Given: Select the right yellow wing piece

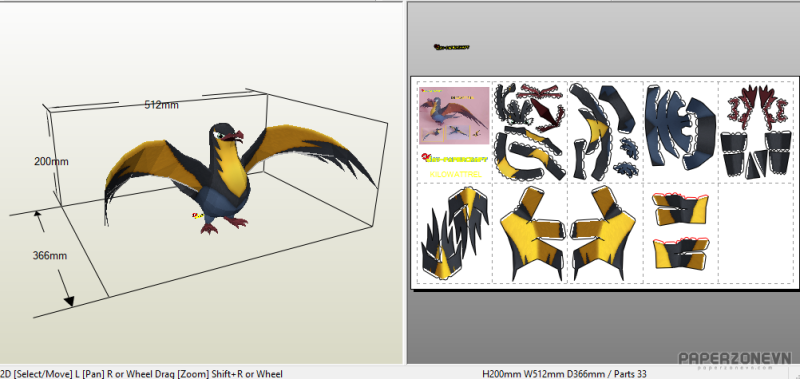Looking at the screenshot, I should [603, 232].
